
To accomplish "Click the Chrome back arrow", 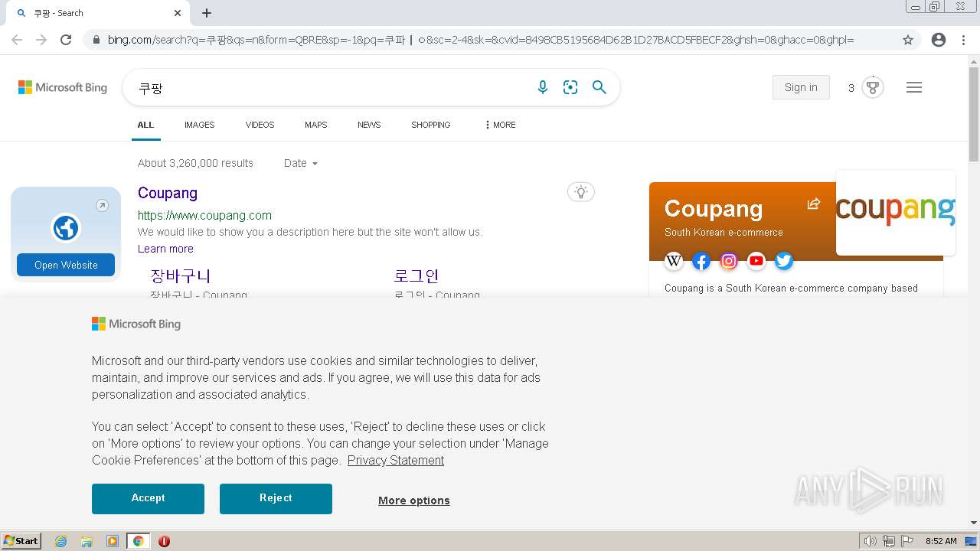I will pos(17,40).
